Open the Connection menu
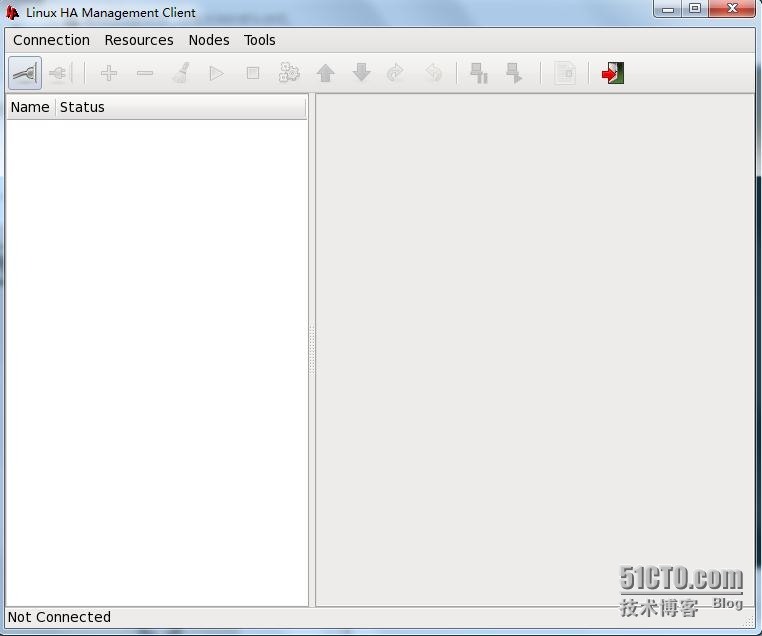 52,40
